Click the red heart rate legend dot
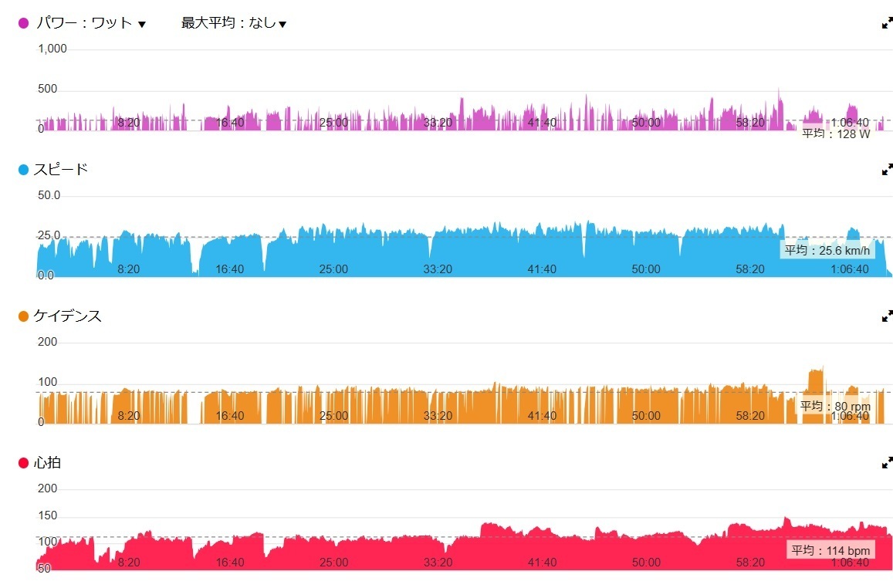893x588 pixels. pyautogui.click(x=23, y=463)
